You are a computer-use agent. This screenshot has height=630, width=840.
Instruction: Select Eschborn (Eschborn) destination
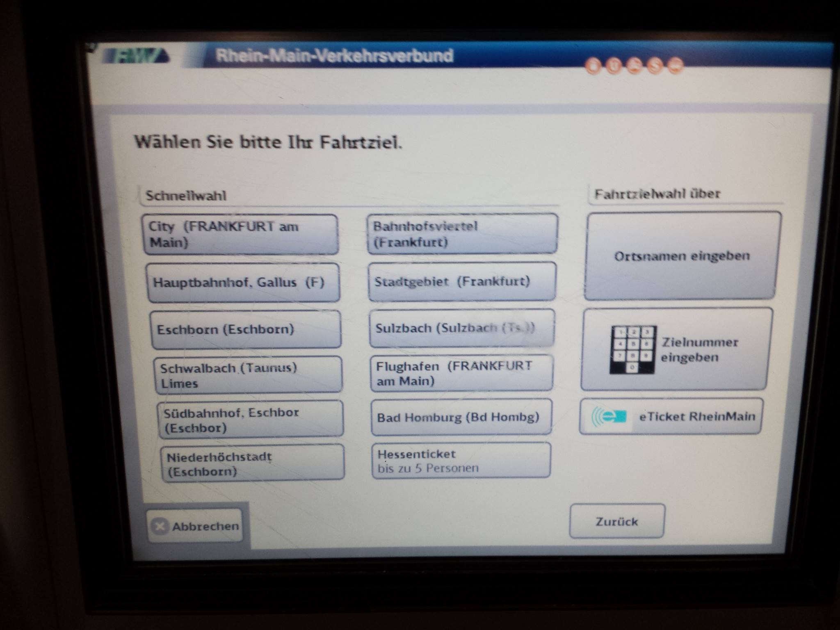246,329
